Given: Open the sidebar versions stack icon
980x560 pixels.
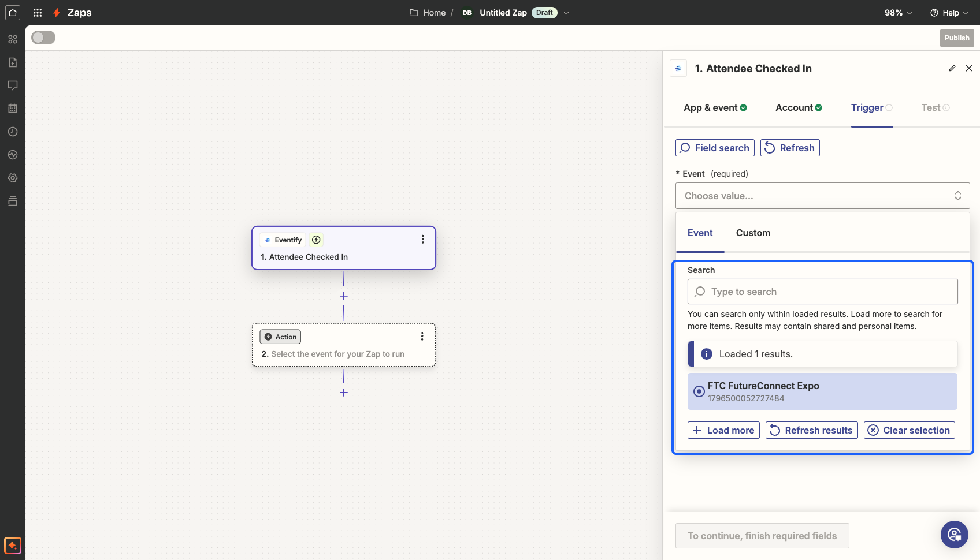Looking at the screenshot, I should click(x=13, y=201).
